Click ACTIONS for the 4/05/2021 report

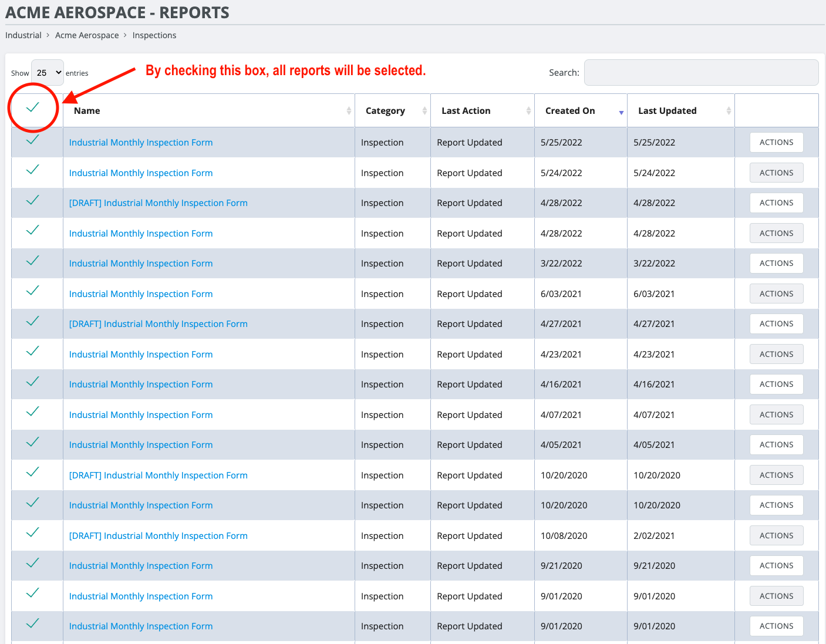tap(776, 445)
